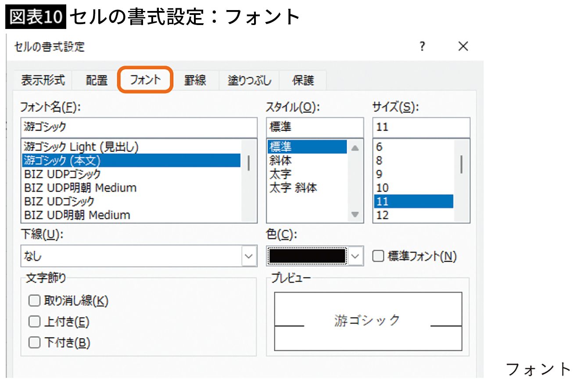Close the セルの書式設定 dialog
The image size is (588, 386).
point(463,46)
